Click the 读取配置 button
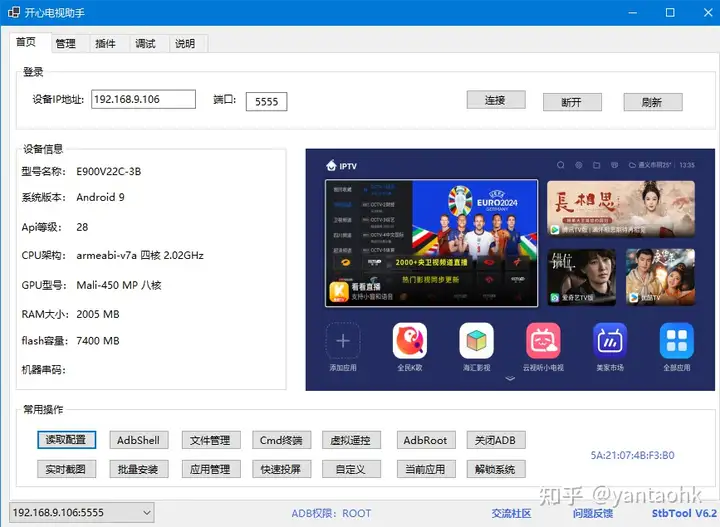Image resolution: width=720 pixels, height=527 pixels. click(x=66, y=440)
